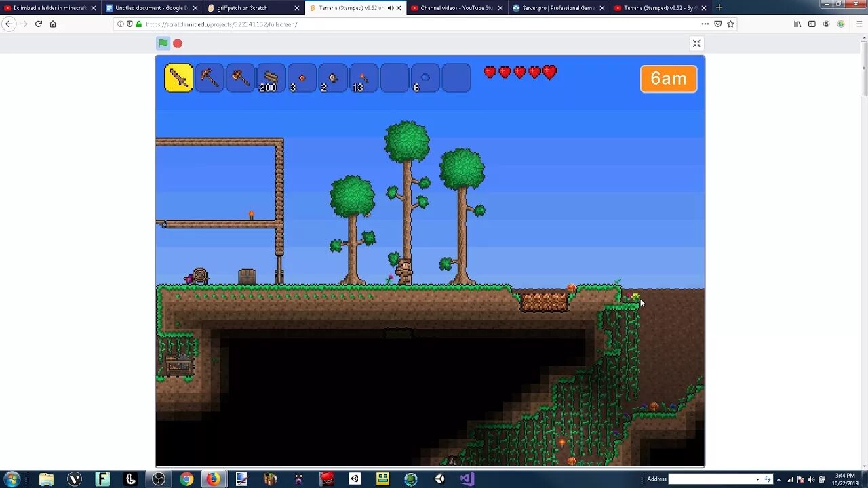Image resolution: width=868 pixels, height=488 pixels.
Task: Bookmark this page with the star
Action: 730,24
